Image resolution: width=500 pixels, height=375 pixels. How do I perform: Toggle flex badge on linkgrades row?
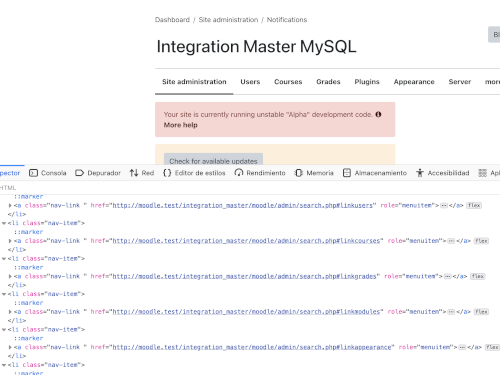point(478,276)
